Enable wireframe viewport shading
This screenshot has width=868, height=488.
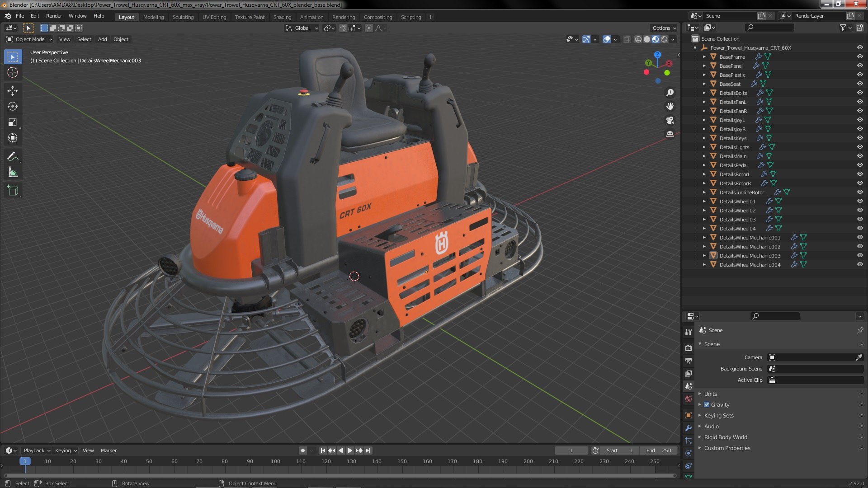click(638, 39)
